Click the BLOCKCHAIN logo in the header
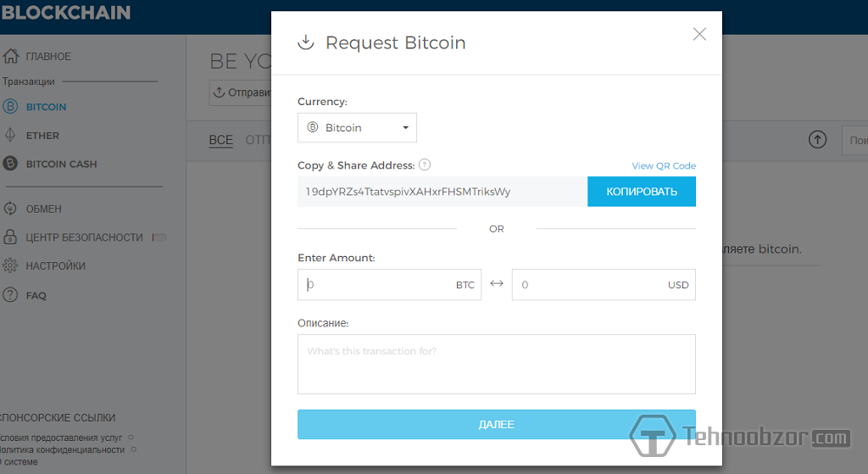The image size is (868, 474). [66, 13]
